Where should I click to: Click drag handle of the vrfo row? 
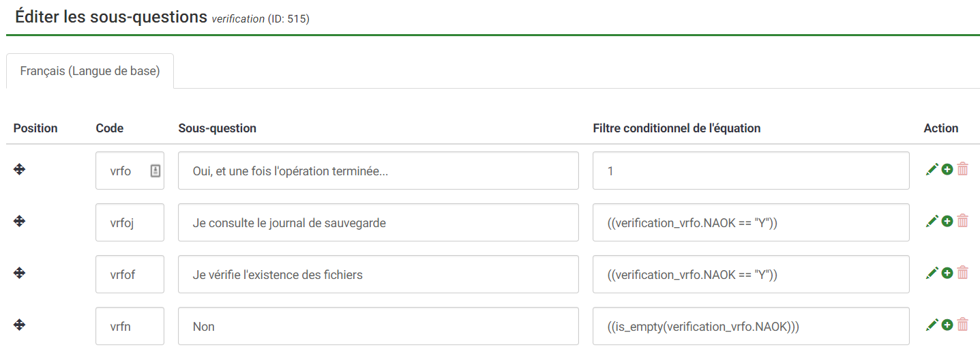(x=20, y=169)
